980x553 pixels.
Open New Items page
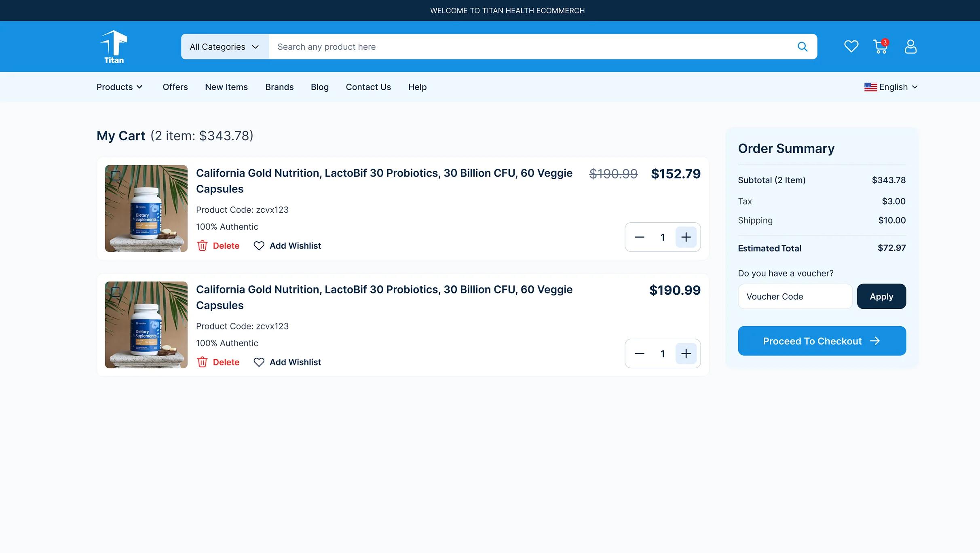(x=226, y=87)
